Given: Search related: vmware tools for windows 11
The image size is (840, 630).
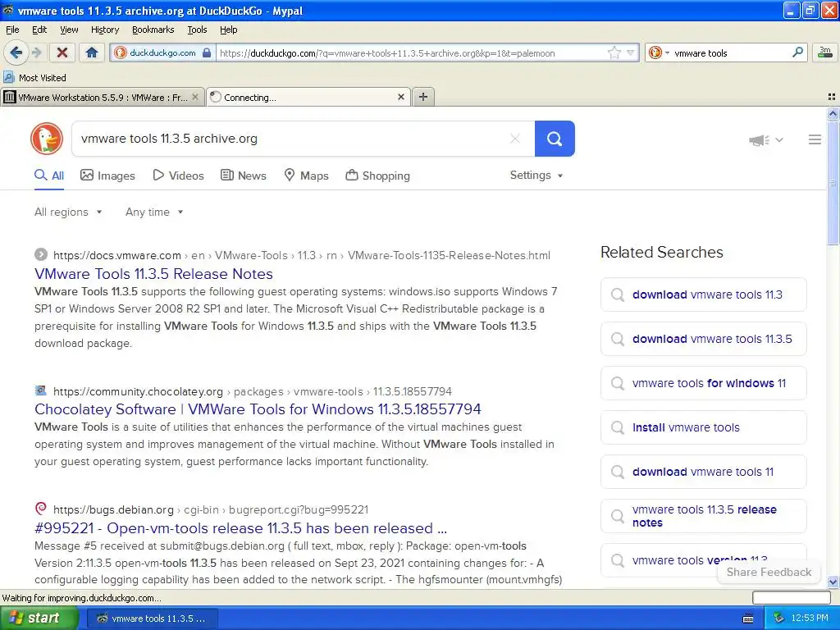Looking at the screenshot, I should click(x=703, y=384).
